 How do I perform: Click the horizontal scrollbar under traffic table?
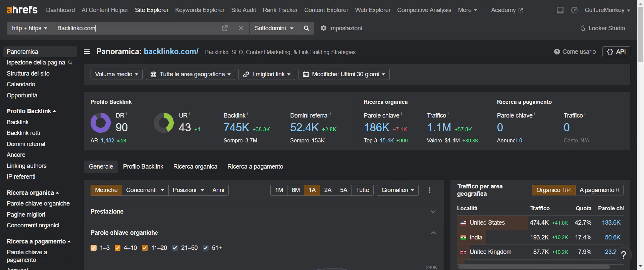534,267
